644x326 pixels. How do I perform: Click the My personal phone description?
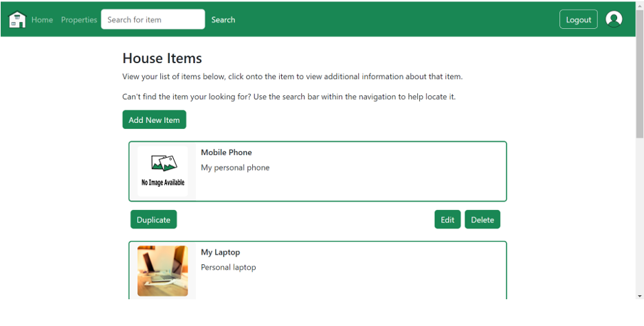tap(235, 167)
